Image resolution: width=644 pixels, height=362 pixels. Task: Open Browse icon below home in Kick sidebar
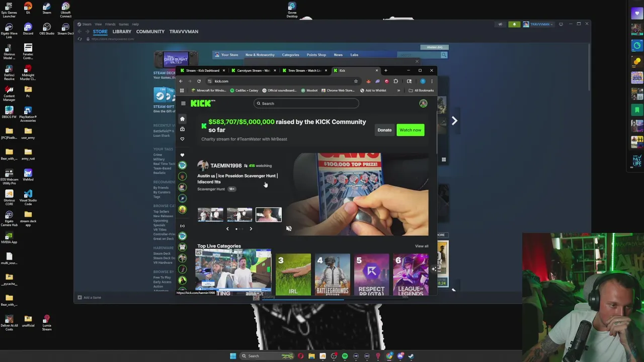[182, 129]
